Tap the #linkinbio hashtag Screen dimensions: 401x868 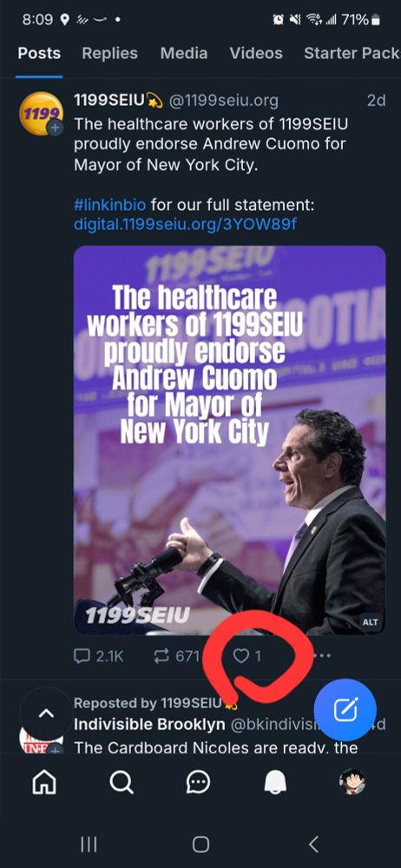tap(109, 206)
